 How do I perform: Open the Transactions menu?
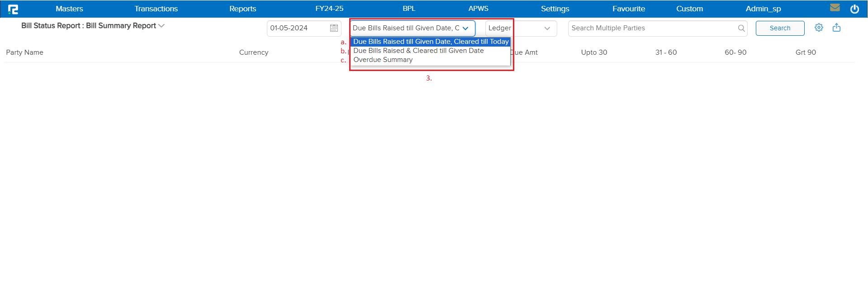pyautogui.click(x=156, y=9)
